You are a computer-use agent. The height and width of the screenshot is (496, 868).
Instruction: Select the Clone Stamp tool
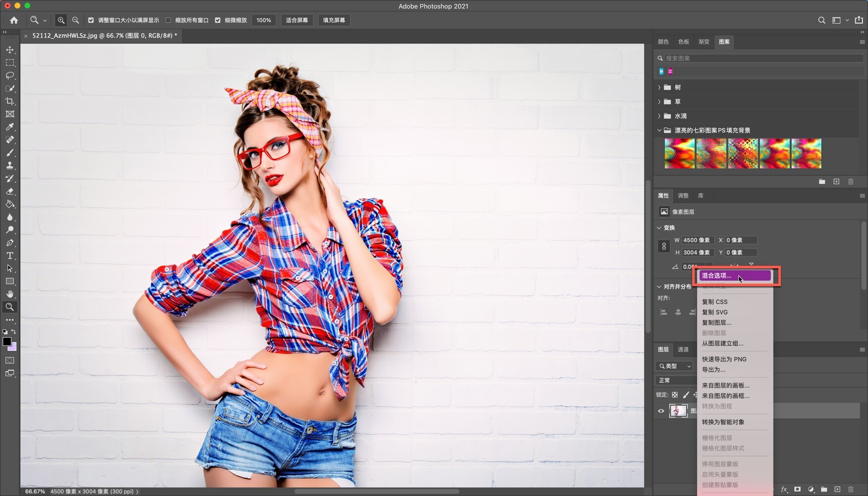(x=10, y=165)
